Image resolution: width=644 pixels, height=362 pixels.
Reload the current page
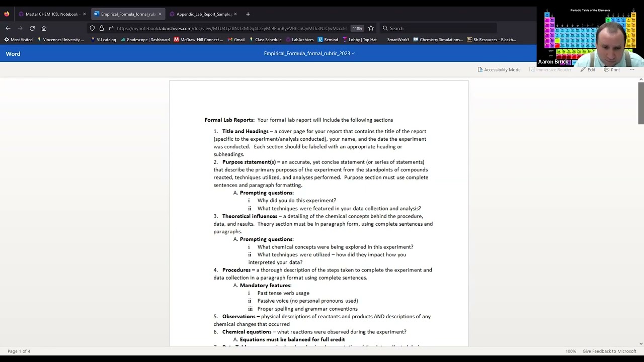click(x=32, y=28)
